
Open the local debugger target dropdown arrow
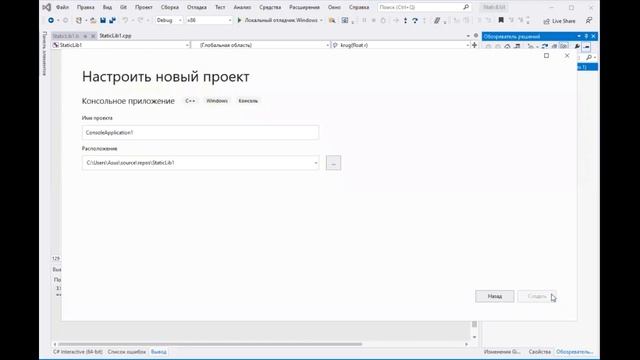point(321,20)
